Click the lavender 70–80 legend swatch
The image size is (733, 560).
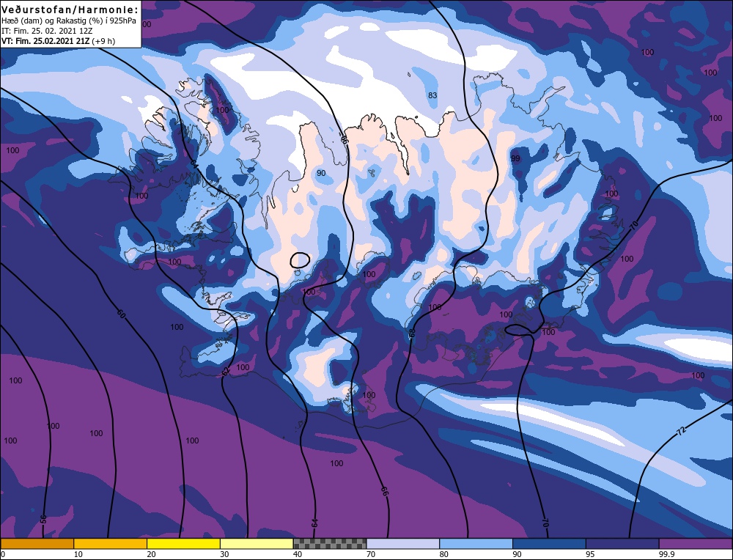[403, 543]
